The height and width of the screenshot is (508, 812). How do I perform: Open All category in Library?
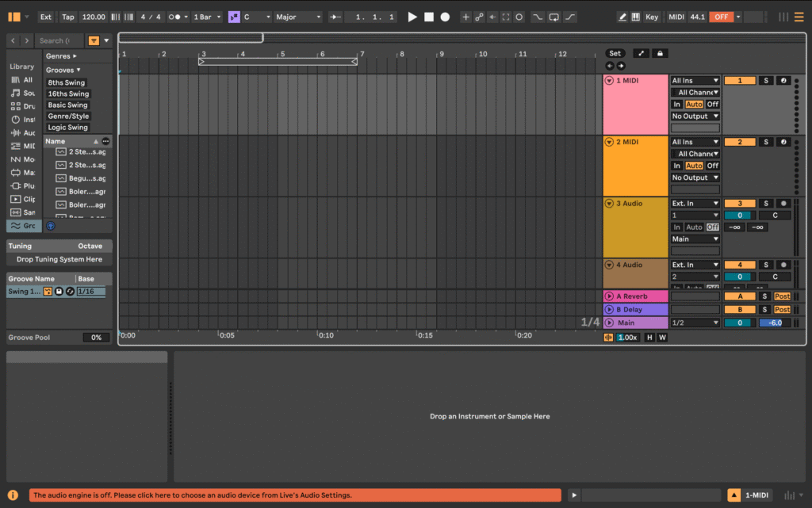(23, 80)
